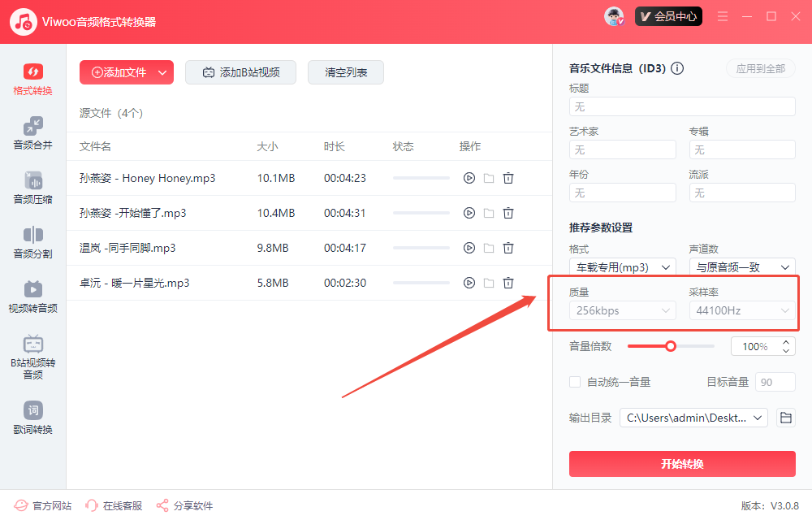Open the 添加文件 dropdown arrow
The height and width of the screenshot is (520, 812).
(x=162, y=72)
